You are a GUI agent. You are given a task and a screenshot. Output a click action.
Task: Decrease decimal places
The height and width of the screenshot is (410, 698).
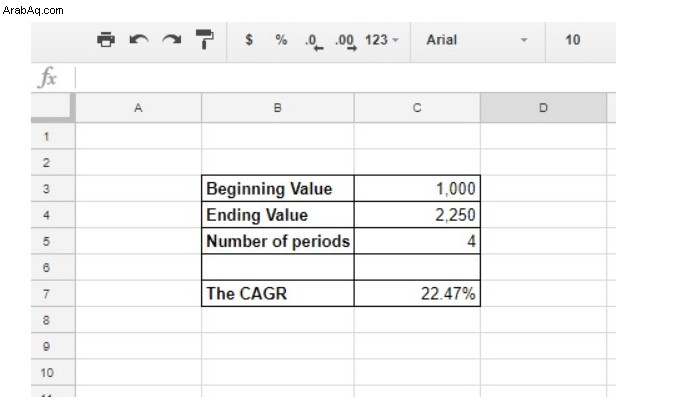[314, 41]
